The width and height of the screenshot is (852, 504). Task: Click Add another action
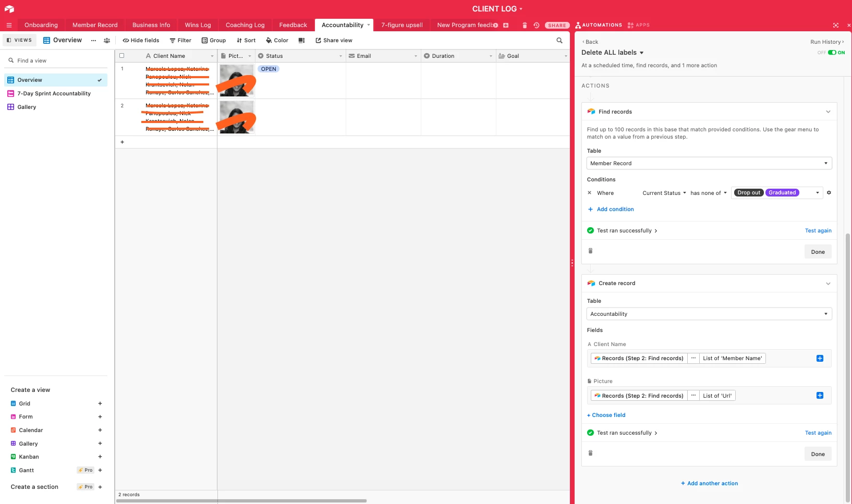click(x=709, y=483)
